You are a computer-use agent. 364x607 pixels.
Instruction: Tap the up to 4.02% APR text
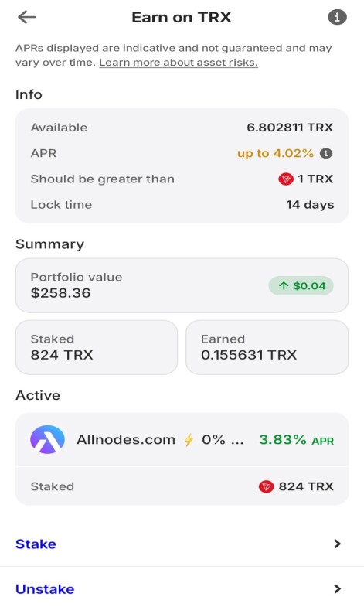(275, 153)
